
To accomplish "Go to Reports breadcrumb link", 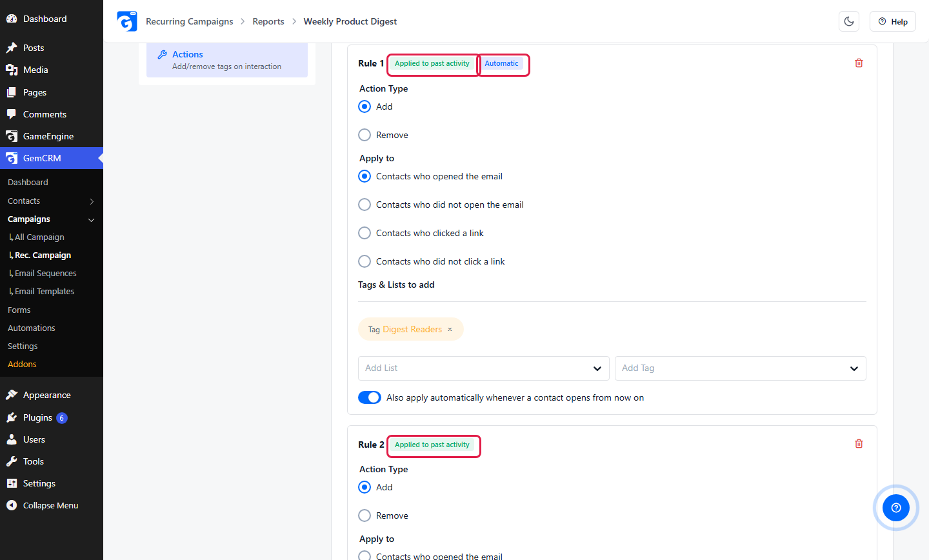I will 268,21.
